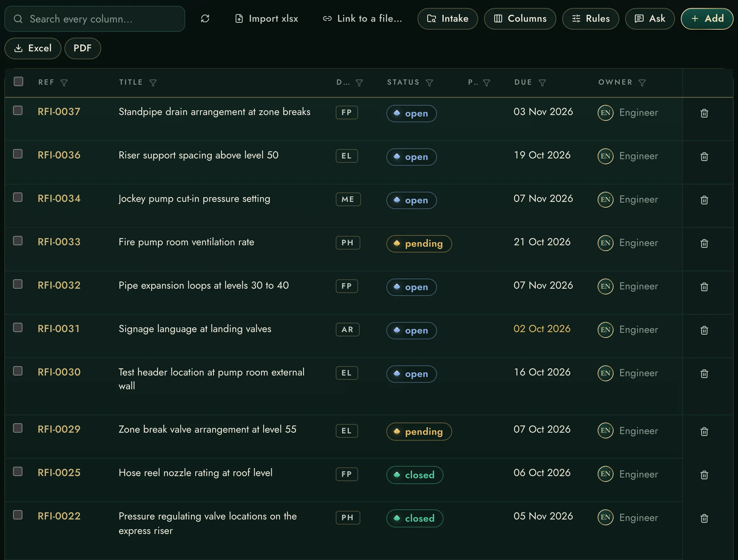The height and width of the screenshot is (560, 738).
Task: Filter by STATUS column
Action: pos(429,83)
